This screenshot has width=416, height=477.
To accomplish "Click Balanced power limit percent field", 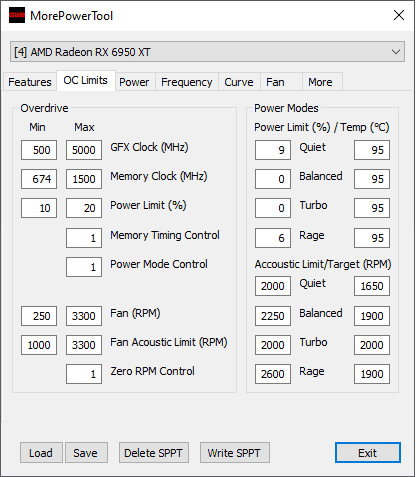I will click(273, 179).
